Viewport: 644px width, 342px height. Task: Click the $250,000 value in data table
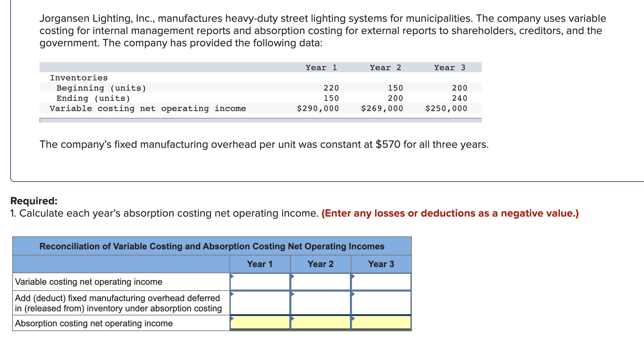tap(446, 108)
